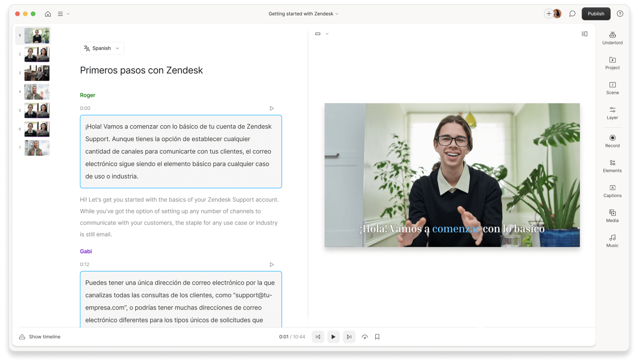Open the Getting started with Zendesk title dropdown
This screenshot has width=638, height=364.
[x=303, y=14]
